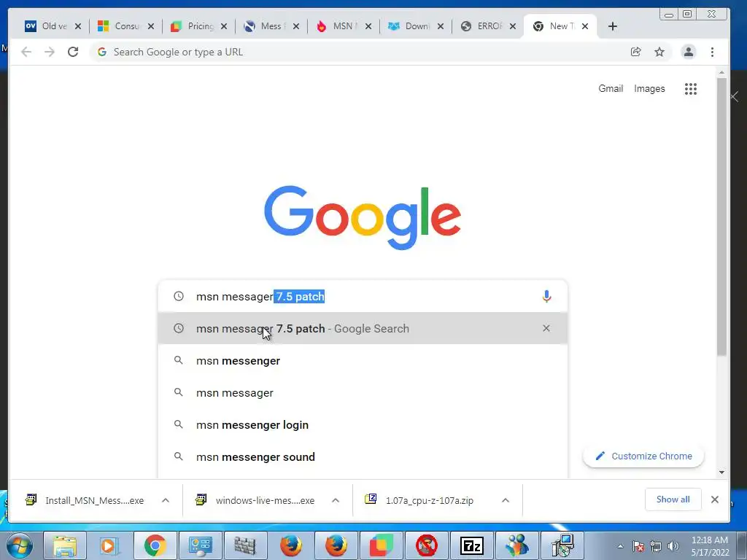
Task: Close the downloads bar
Action: coord(715,499)
